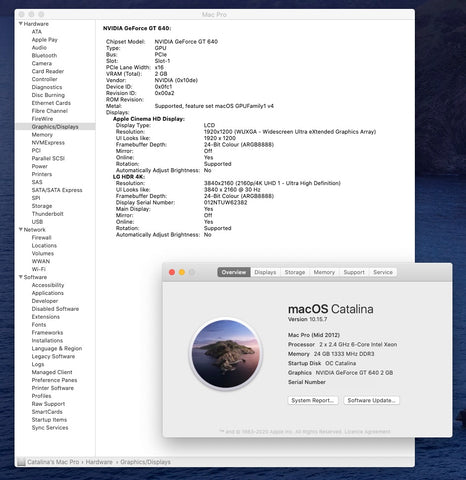Select SATA/SATA Express entry
Image resolution: width=466 pixels, height=480 pixels.
pos(57,190)
